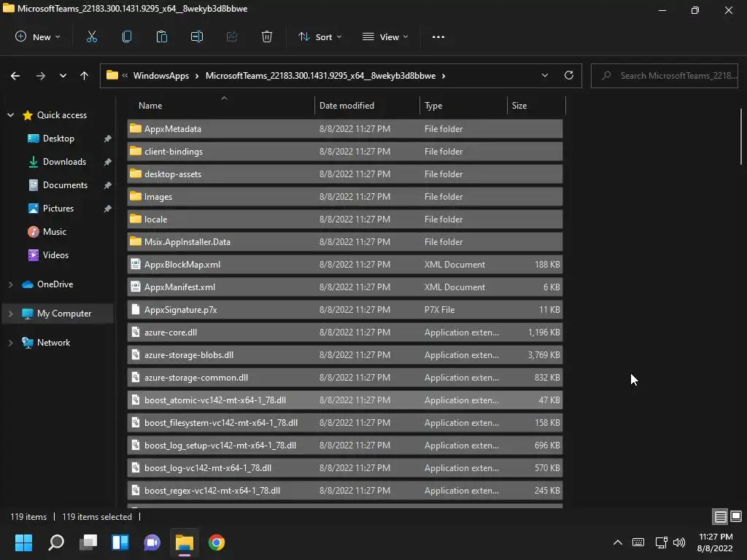
Task: Open Google Chrome from taskbar
Action: 216,542
